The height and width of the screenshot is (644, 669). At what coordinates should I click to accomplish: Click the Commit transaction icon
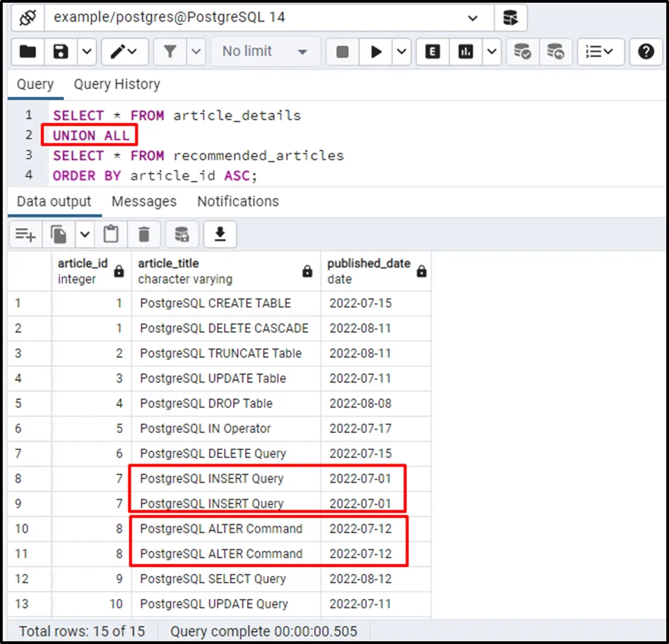(522, 52)
